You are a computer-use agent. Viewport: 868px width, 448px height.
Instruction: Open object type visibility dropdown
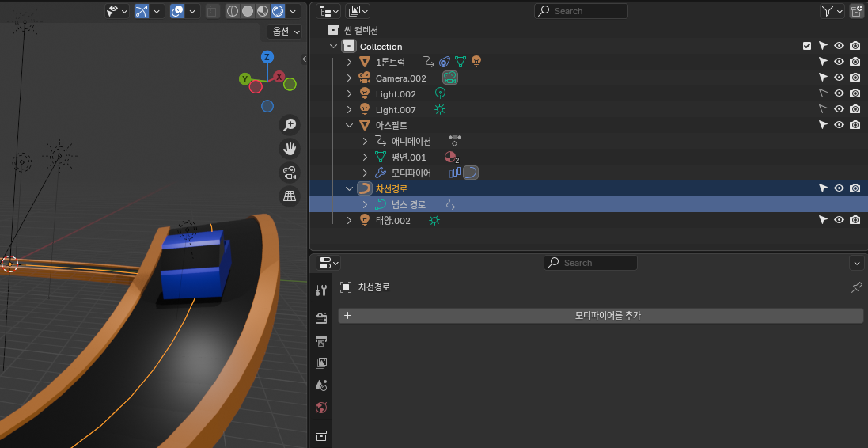tap(117, 11)
